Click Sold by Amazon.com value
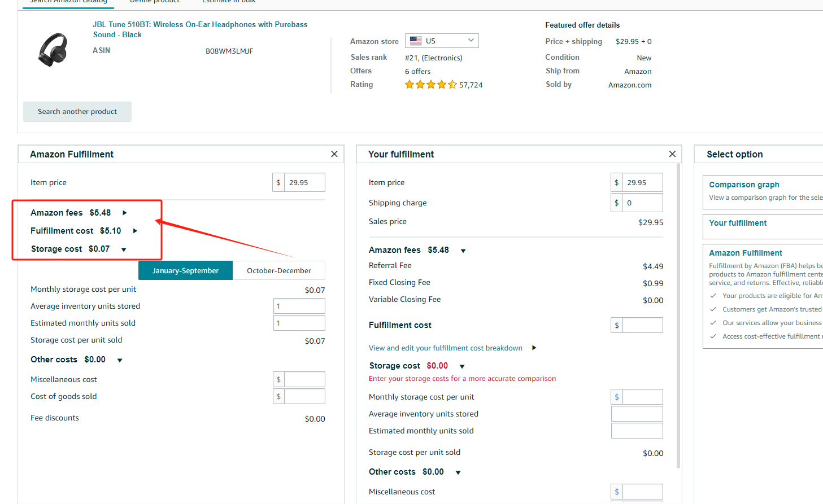 630,85
